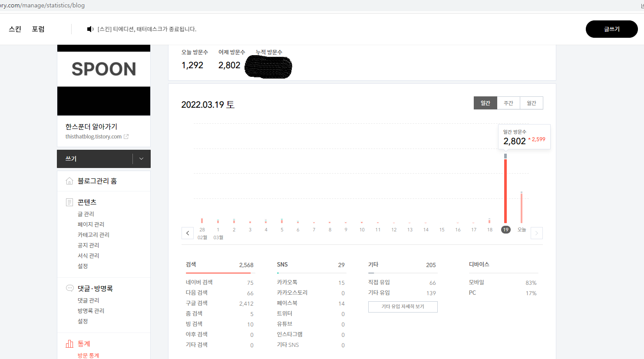Screen dimensions: 644x359
Task: Click the speaker announcement icon
Action: point(90,29)
